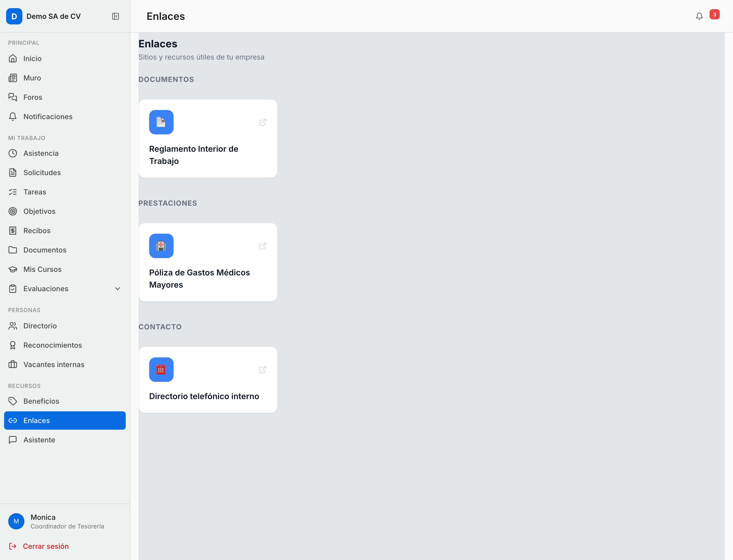Select Tareas in sidebar
This screenshot has width=733, height=560.
(65, 192)
